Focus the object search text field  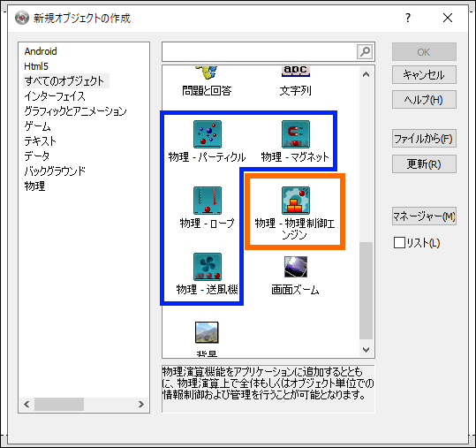(260, 51)
